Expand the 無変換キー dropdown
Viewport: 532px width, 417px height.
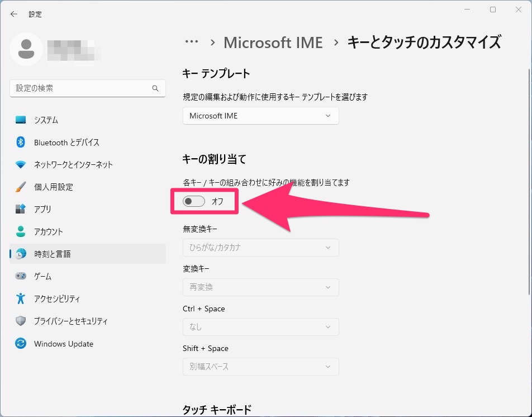point(260,247)
